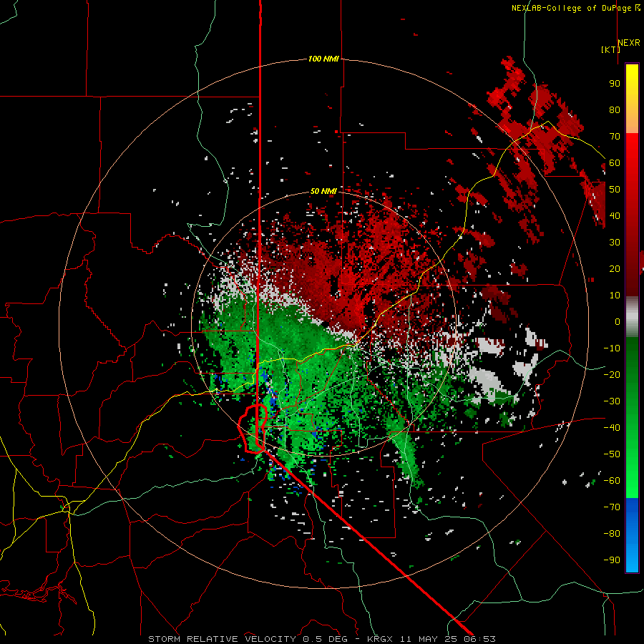
Task: Click the -10 value on velocity scale
Action: pyautogui.click(x=612, y=348)
